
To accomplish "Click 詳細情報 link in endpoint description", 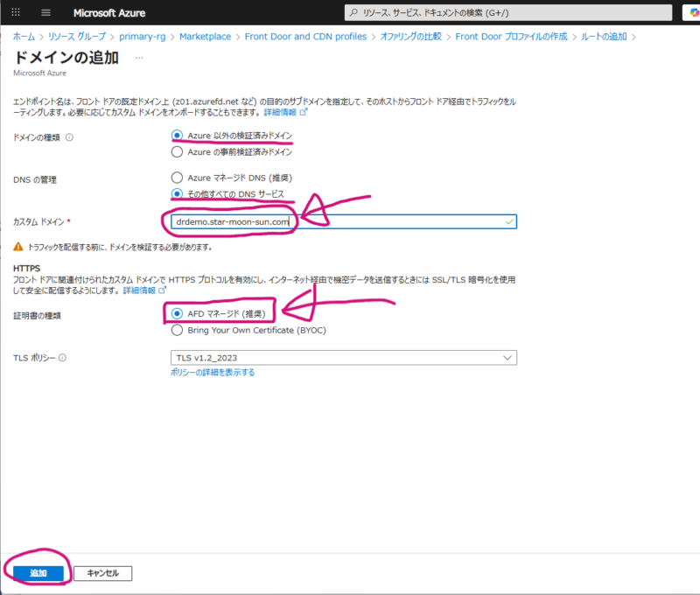I will pos(280,112).
